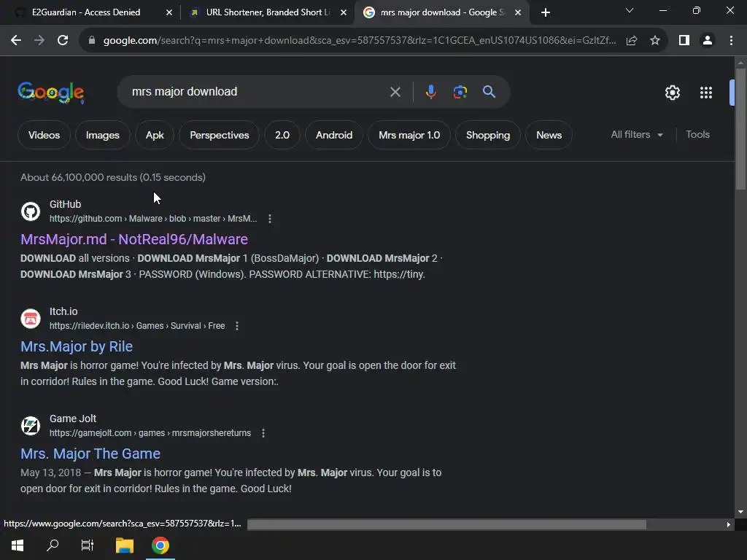747x560 pixels.
Task: Go back to the previous page
Action: 16,41
